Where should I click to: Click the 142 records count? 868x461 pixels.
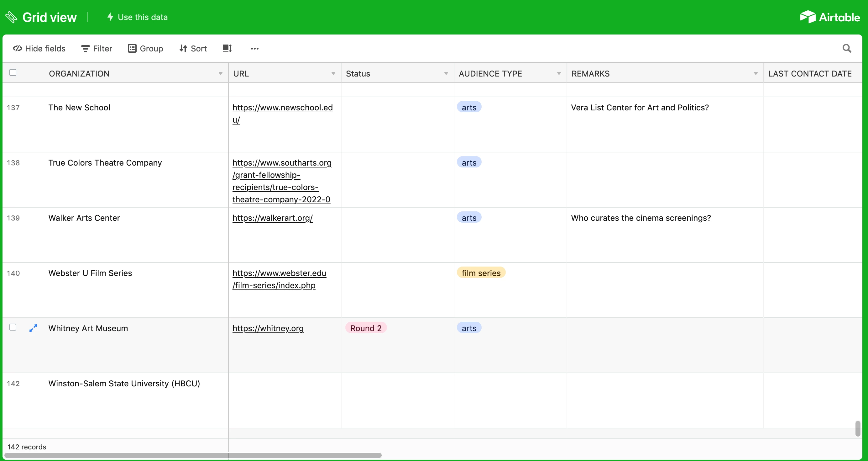27,447
